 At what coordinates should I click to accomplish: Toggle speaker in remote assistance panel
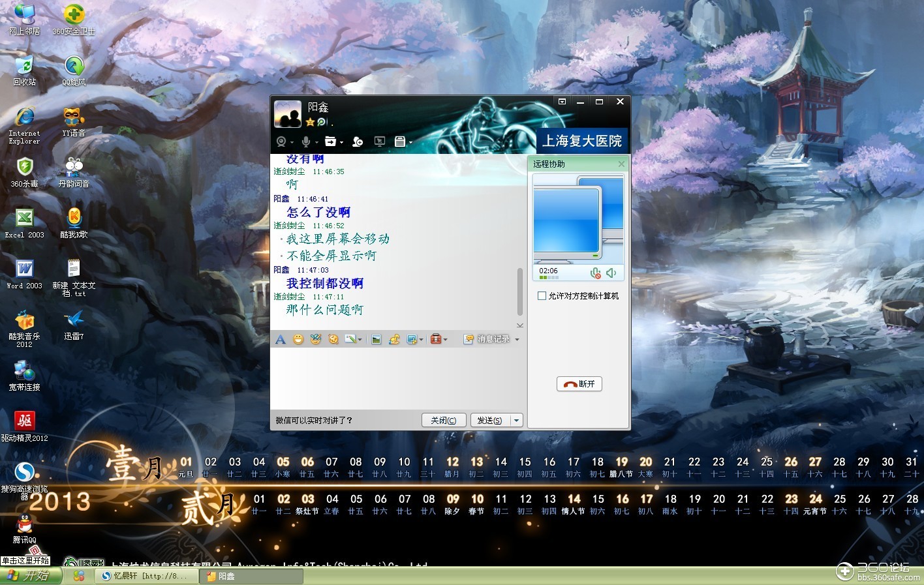611,273
